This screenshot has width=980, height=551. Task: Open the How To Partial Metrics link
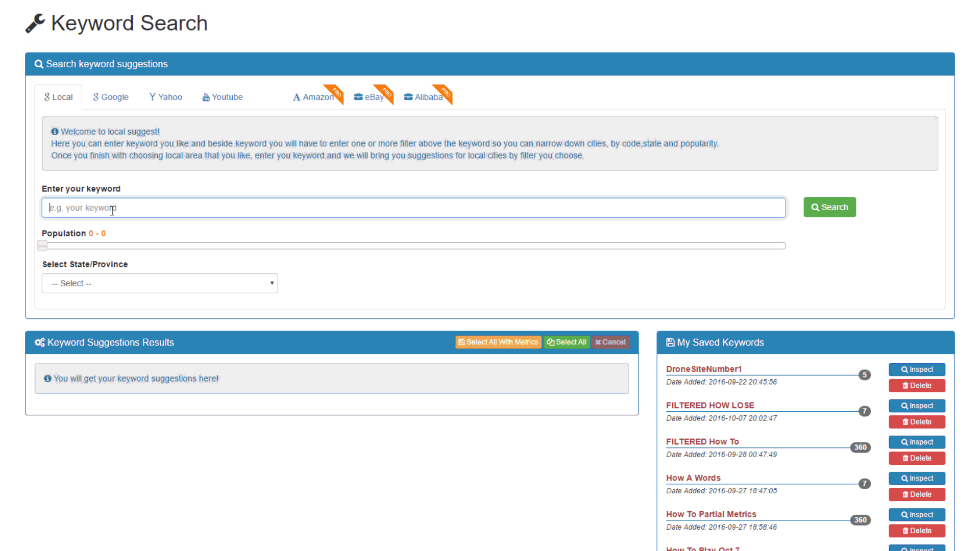711,514
